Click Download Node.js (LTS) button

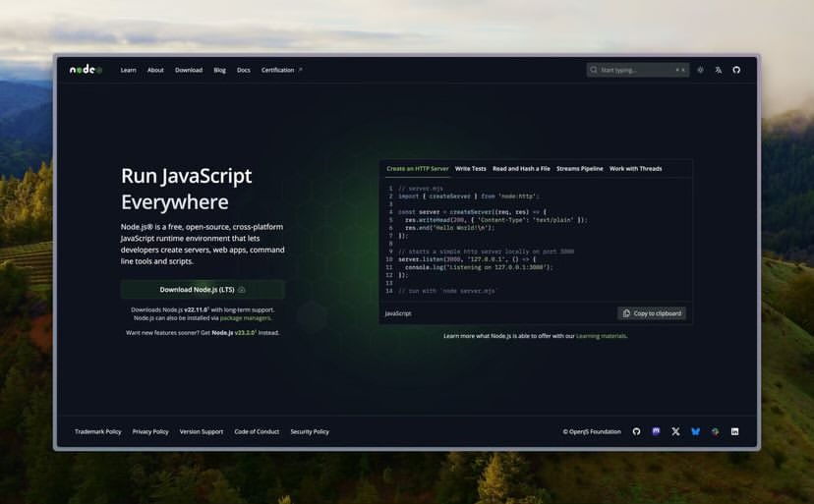pos(203,290)
